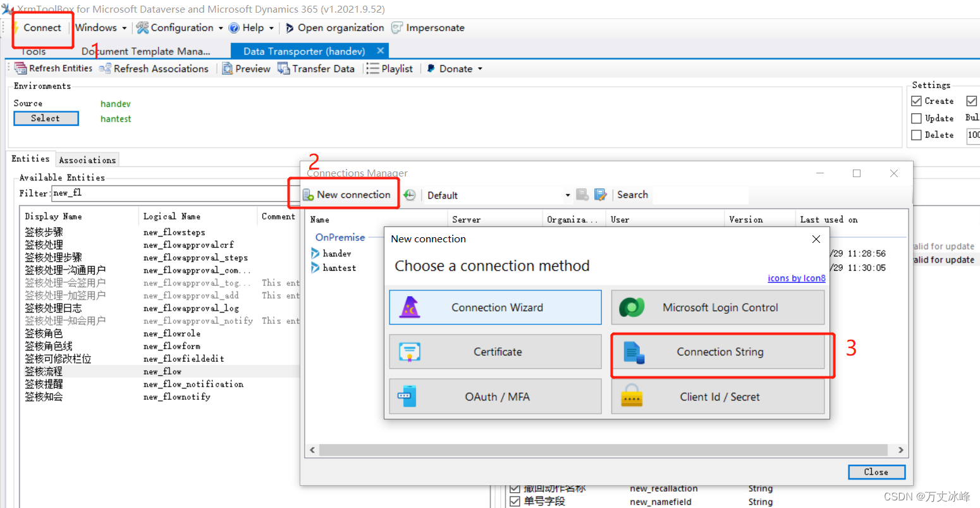Uncheck the Create checkbox in Settings
This screenshot has height=508, width=980.
click(916, 101)
